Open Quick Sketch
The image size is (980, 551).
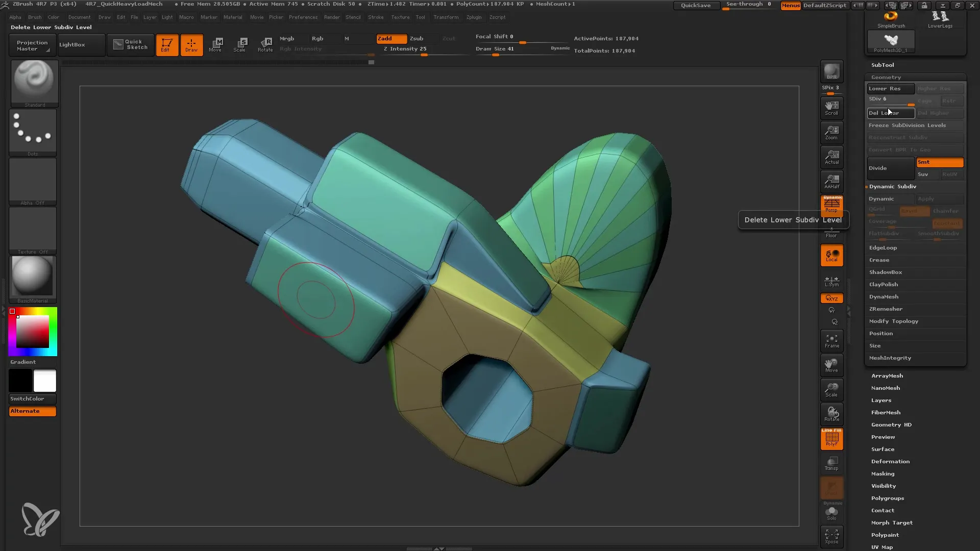point(130,45)
